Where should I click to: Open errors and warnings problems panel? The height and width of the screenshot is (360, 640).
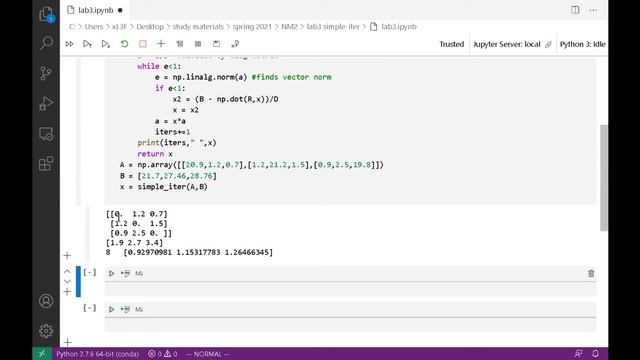click(x=162, y=354)
